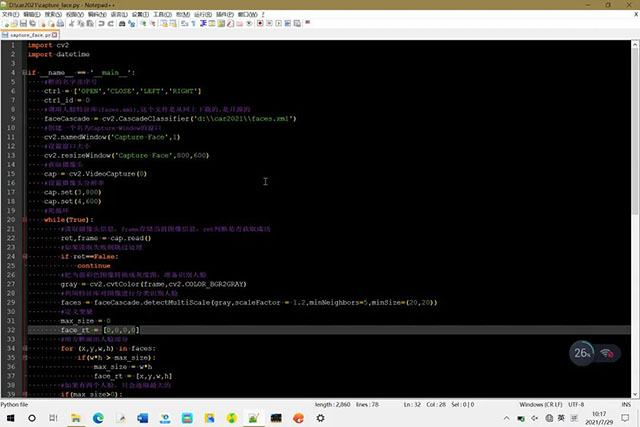Image resolution: width=640 pixels, height=427 pixels.
Task: Click the Save Recorded Macro icon
Action: (x=297, y=24)
